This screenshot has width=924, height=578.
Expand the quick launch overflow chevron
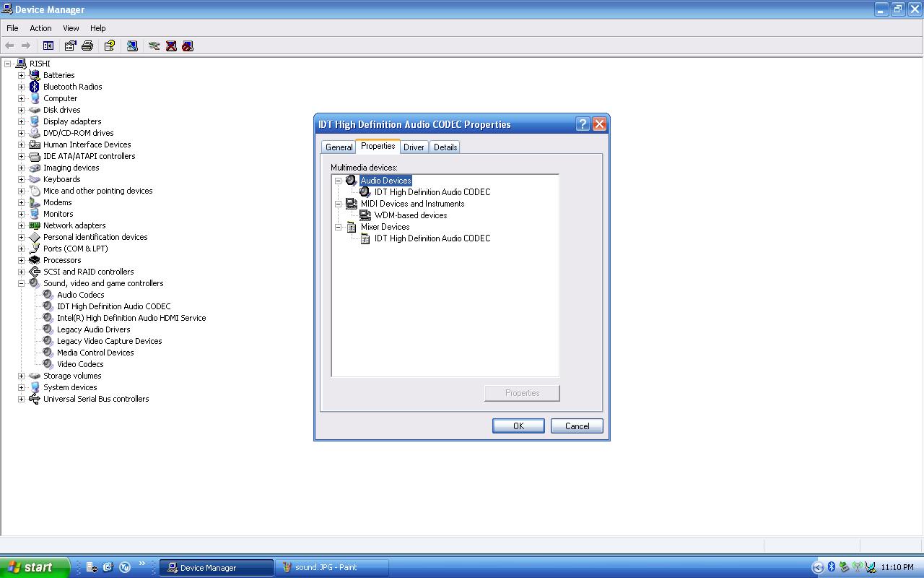[141, 564]
